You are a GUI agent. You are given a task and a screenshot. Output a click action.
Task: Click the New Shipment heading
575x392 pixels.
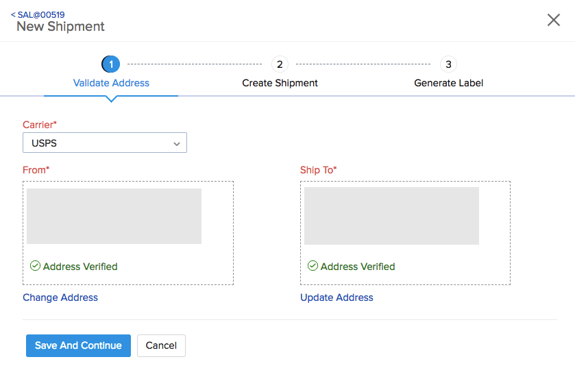[x=60, y=27]
